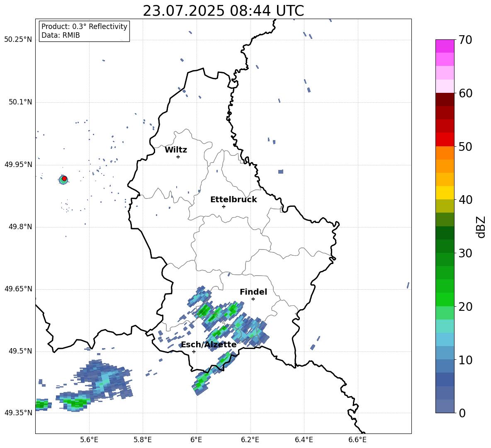Viewport: 491px width, 448px height.
Task: Click the timestamp title 23.07.2025 08:44 UTC
Action: click(223, 11)
